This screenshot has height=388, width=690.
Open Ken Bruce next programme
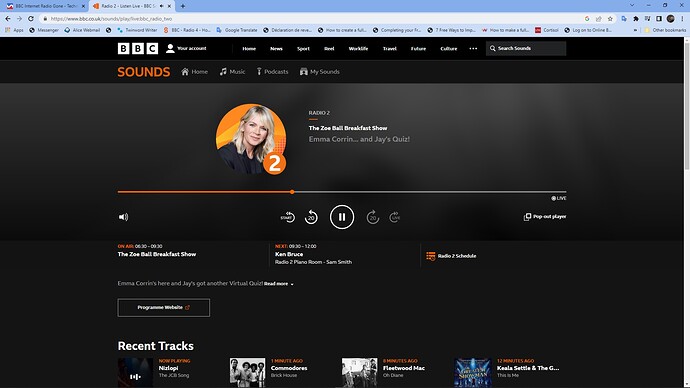click(289, 254)
